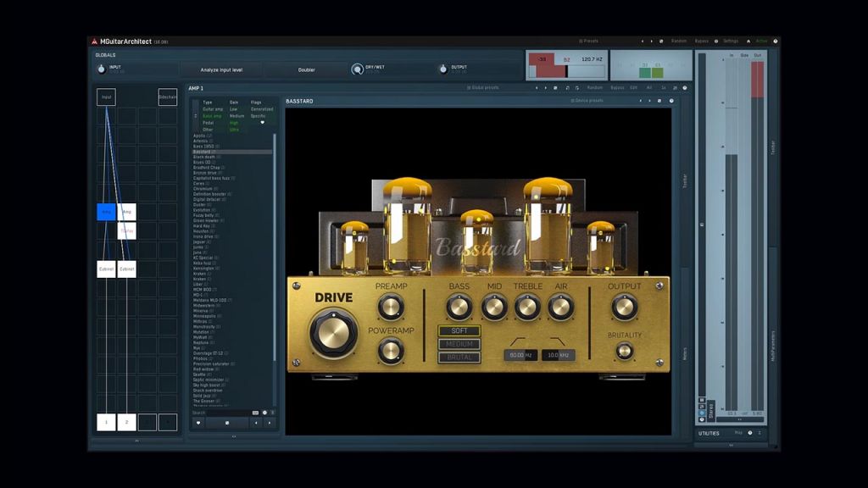Filter device type by Guitar amp
This screenshot has width=868, height=488.
213,109
